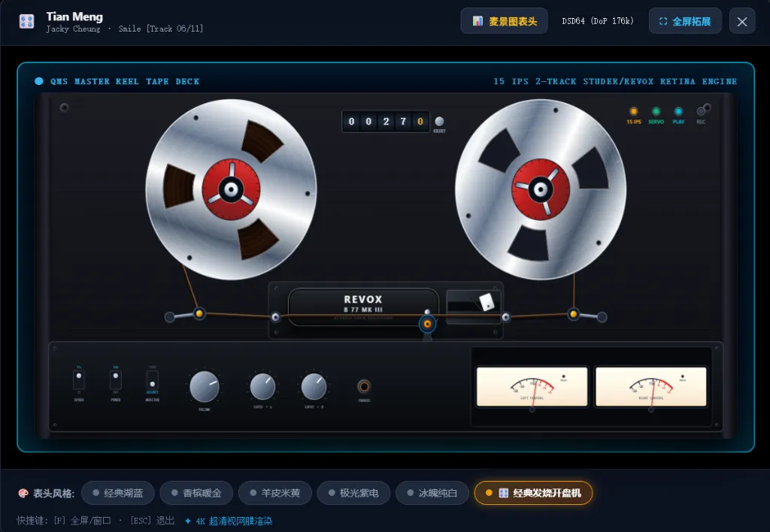Click the tape splicing block beside the head cover
Viewport: 770px width, 532px height.
point(474,307)
